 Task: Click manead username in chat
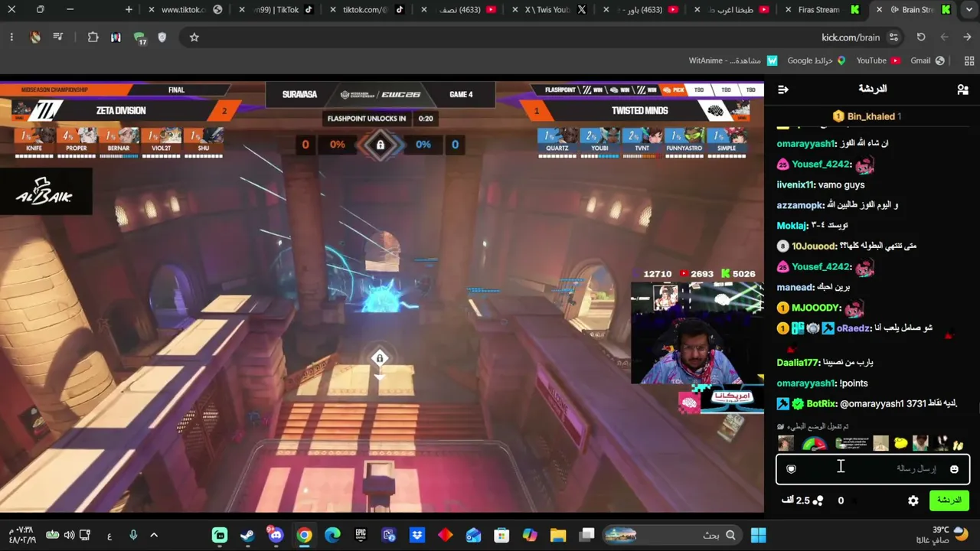click(x=795, y=287)
